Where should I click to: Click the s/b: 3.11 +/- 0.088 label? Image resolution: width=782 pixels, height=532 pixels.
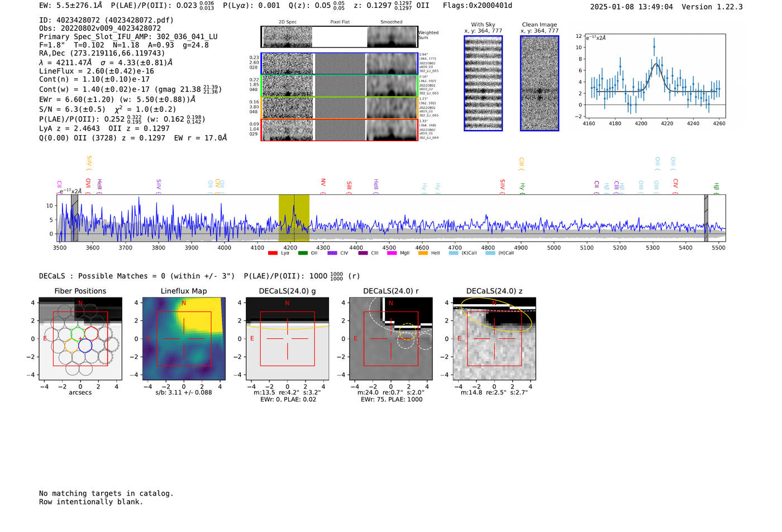(184, 392)
